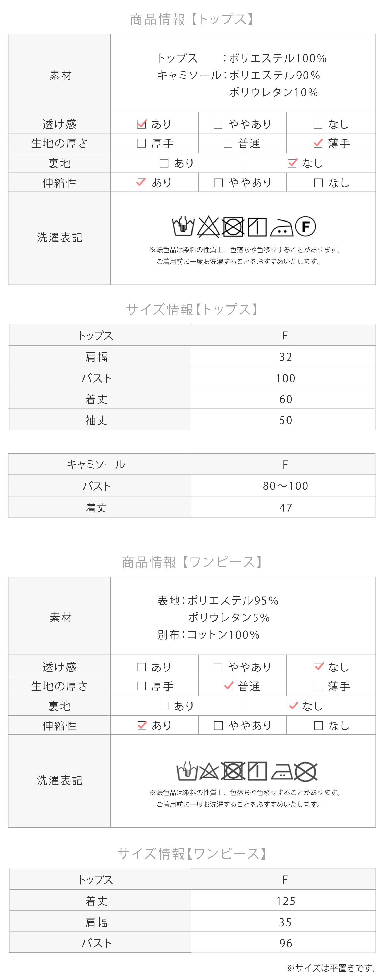Click the 袖丈 value 50 cell
This screenshot has width=383, height=980.
[283, 420]
